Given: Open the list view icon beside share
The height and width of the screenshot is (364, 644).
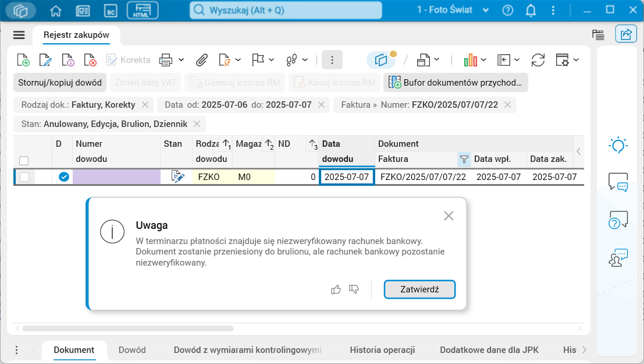Looking at the screenshot, I should point(598,35).
